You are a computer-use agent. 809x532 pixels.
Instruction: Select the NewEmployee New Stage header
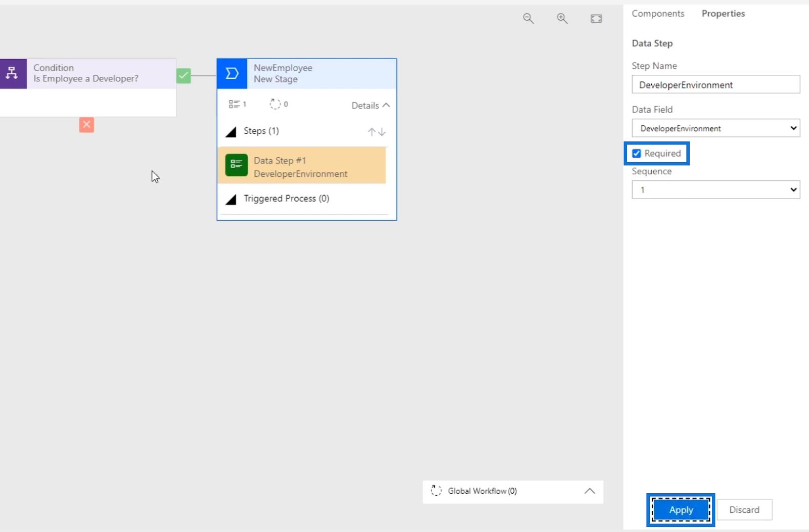[x=306, y=74]
